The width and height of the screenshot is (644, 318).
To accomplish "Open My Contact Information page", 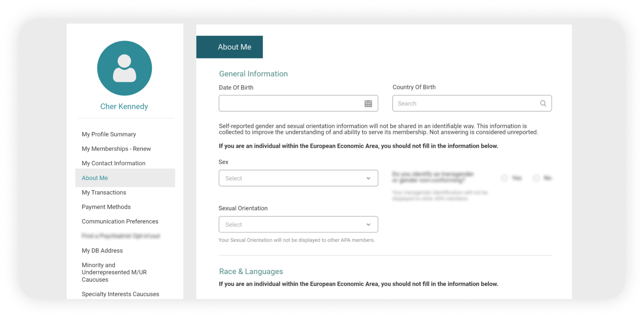I will pyautogui.click(x=113, y=163).
